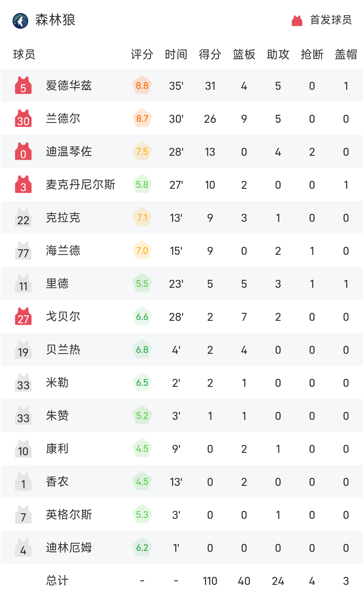364x598 pixels.
Task: Tap the 得分 column header
Action: tap(210, 54)
